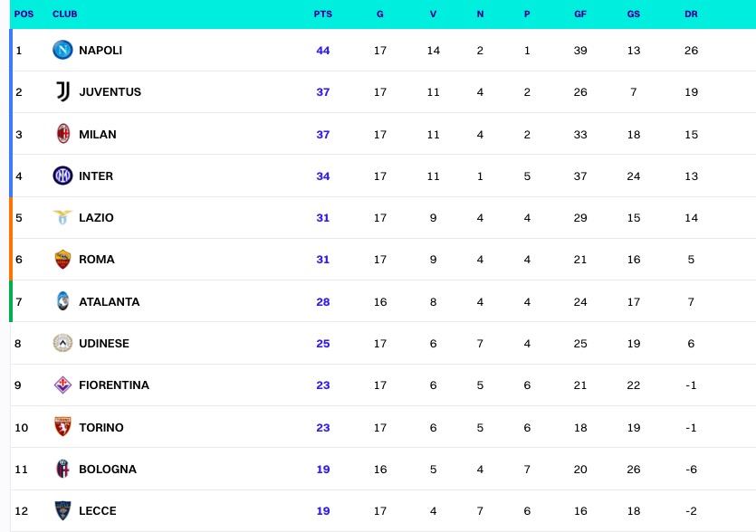Click the Lazio eagle logo

pos(62,218)
